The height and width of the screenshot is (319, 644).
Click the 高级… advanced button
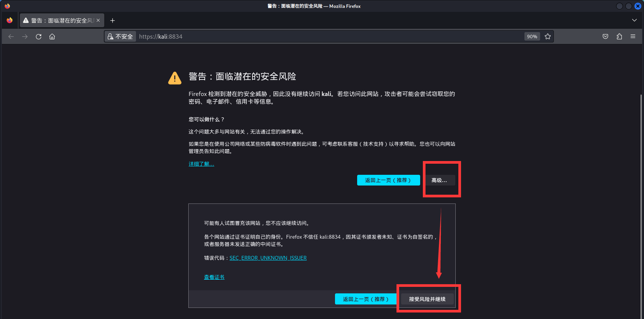tap(439, 180)
